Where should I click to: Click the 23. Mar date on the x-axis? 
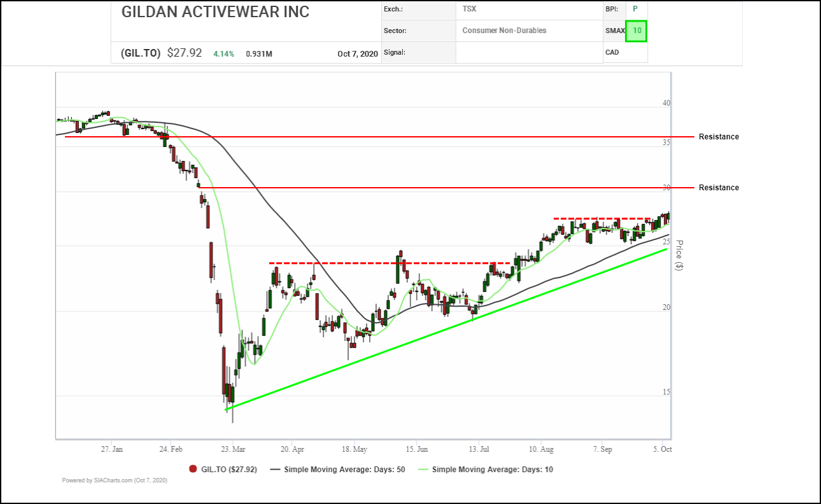point(232,449)
